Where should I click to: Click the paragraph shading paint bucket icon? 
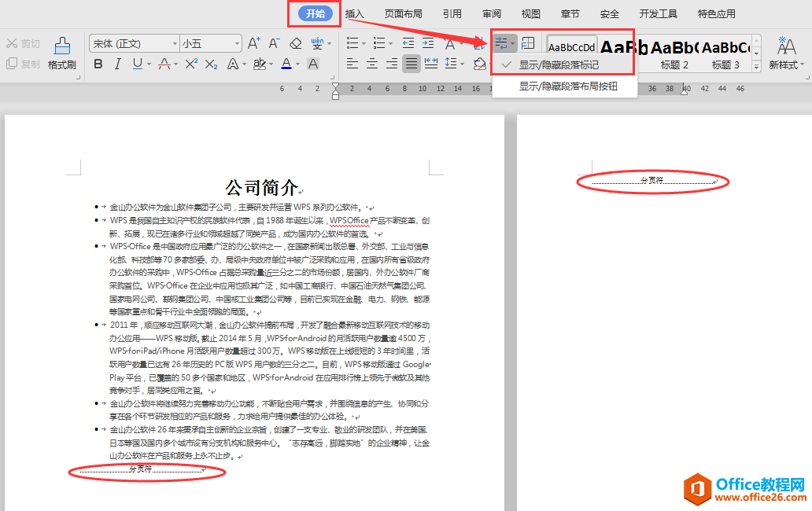pos(479,64)
